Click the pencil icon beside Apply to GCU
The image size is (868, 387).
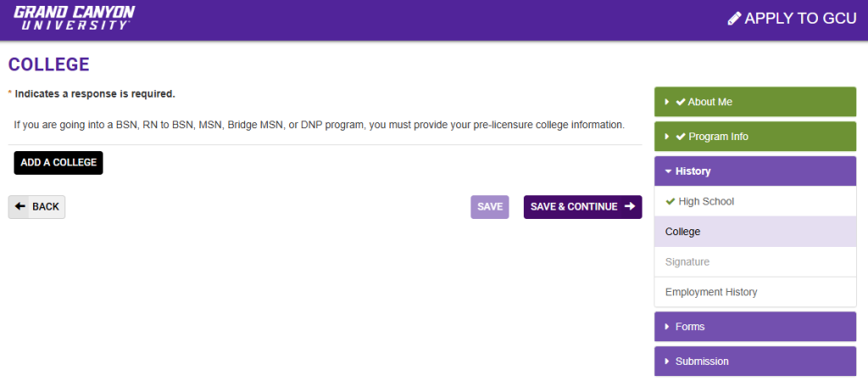click(x=734, y=19)
